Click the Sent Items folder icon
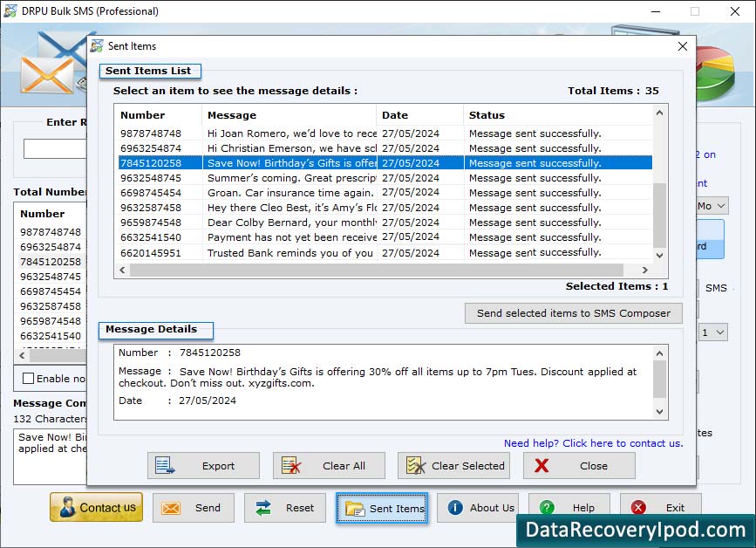The width and height of the screenshot is (756, 548). (x=356, y=509)
